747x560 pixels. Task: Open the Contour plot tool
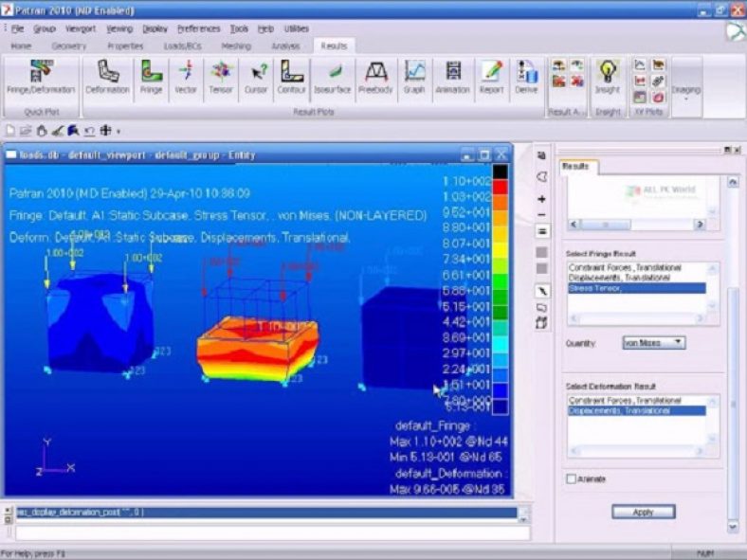(x=291, y=77)
